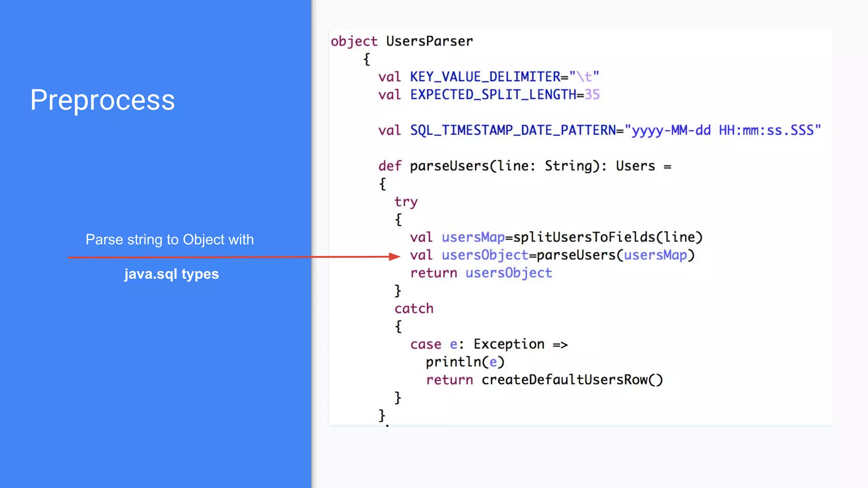Click the "try" keyword

pyautogui.click(x=406, y=202)
